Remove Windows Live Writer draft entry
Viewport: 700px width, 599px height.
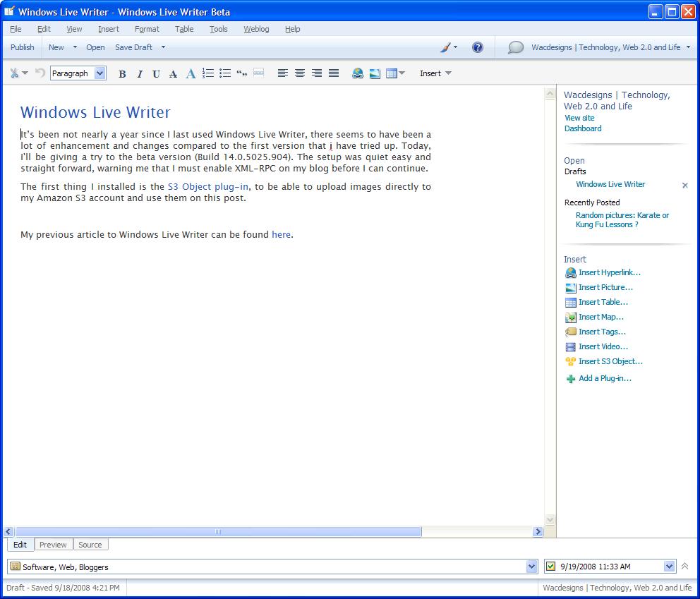[684, 186]
